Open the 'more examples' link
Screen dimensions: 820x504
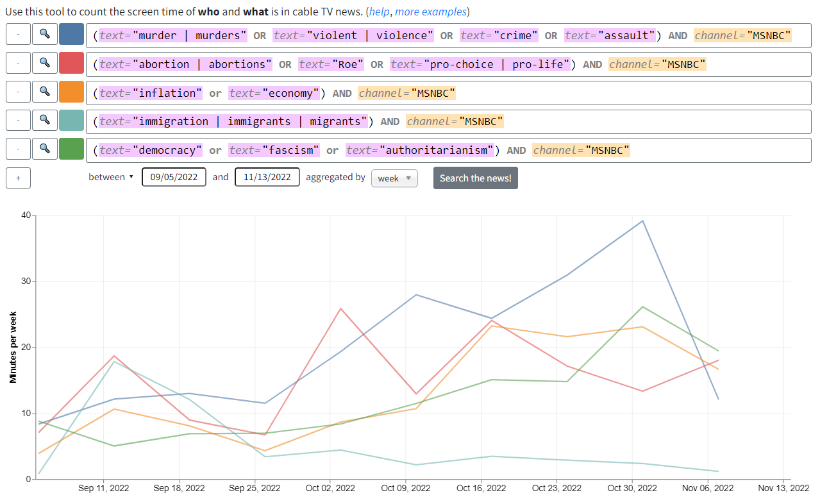(x=430, y=12)
